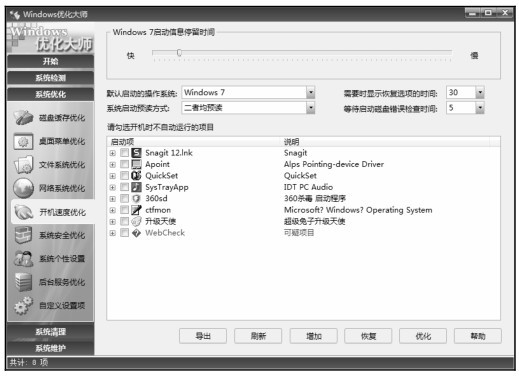Viewport: 519px width, 376px height.
Task: Open the 开始 section tab
Action: pyautogui.click(x=50, y=62)
